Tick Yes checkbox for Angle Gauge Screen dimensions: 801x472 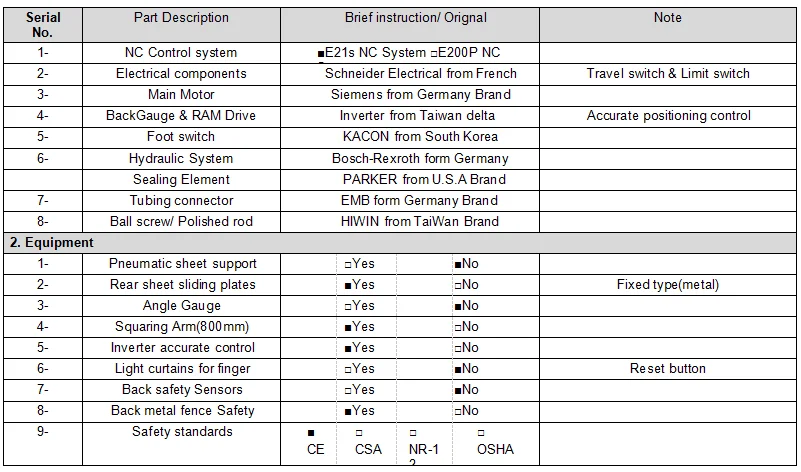click(x=348, y=306)
